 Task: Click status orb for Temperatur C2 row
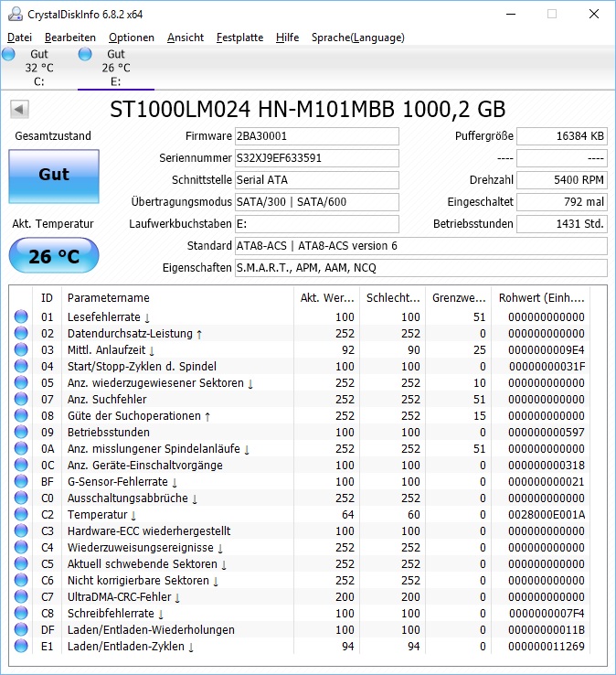[x=21, y=514]
